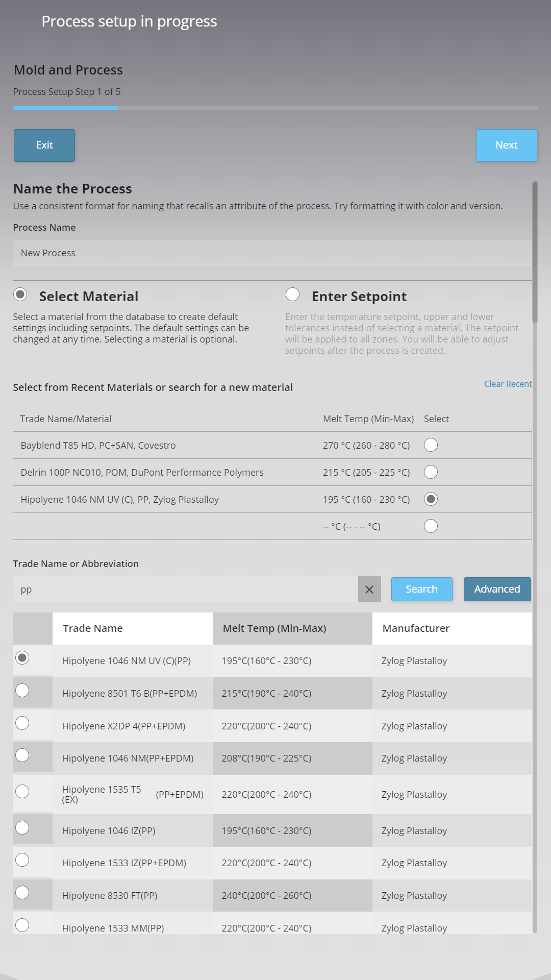Select Bayblend T85 HD recent material

point(431,445)
